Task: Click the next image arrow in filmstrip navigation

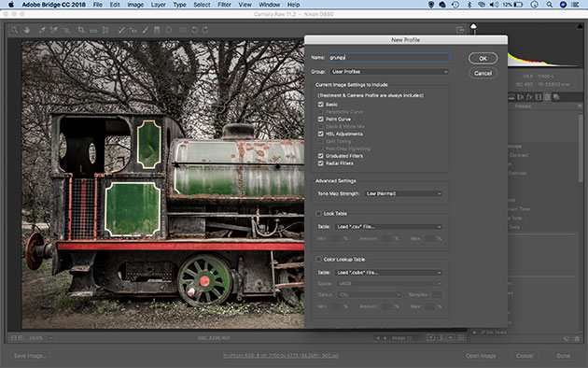Action: tap(385, 338)
